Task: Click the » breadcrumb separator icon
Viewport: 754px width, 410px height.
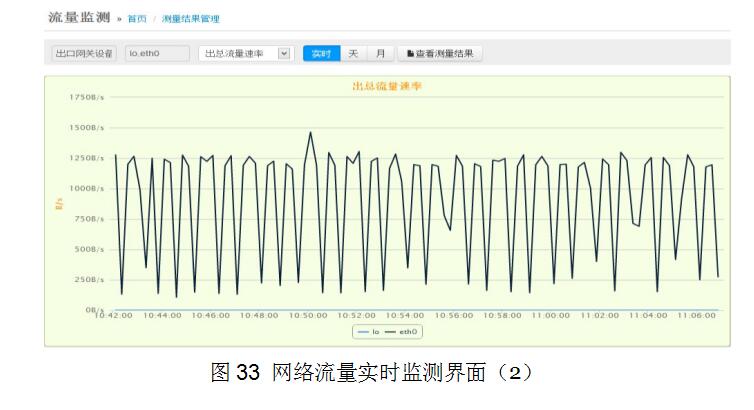Action: pos(119,19)
